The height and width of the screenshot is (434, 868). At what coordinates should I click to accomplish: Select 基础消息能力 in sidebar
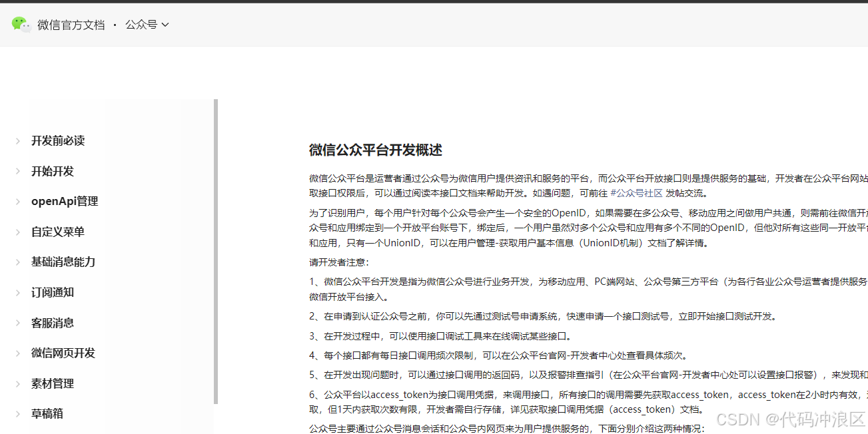coord(63,262)
